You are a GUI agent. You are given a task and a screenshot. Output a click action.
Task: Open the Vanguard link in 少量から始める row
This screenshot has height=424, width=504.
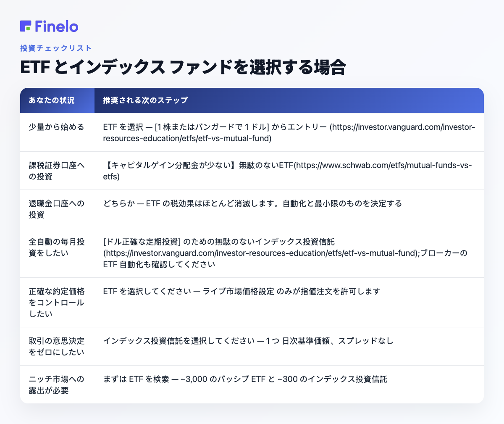point(289,132)
